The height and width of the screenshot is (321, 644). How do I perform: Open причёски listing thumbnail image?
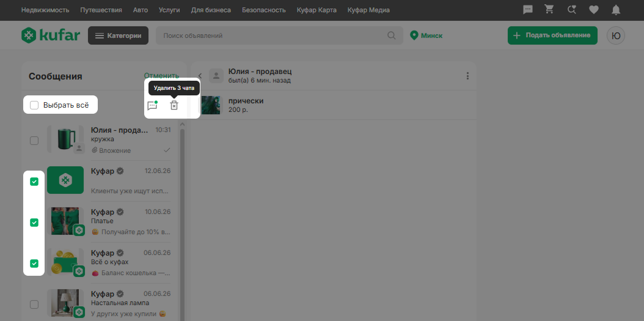(x=210, y=105)
